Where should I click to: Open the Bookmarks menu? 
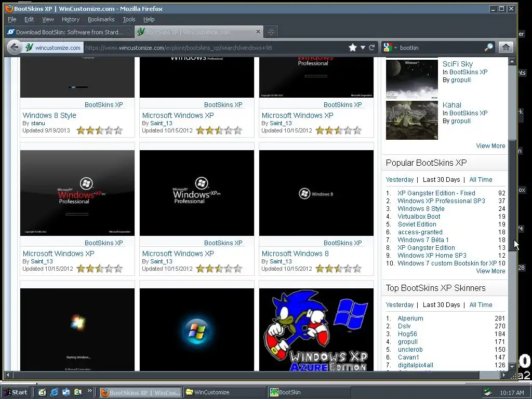[101, 19]
